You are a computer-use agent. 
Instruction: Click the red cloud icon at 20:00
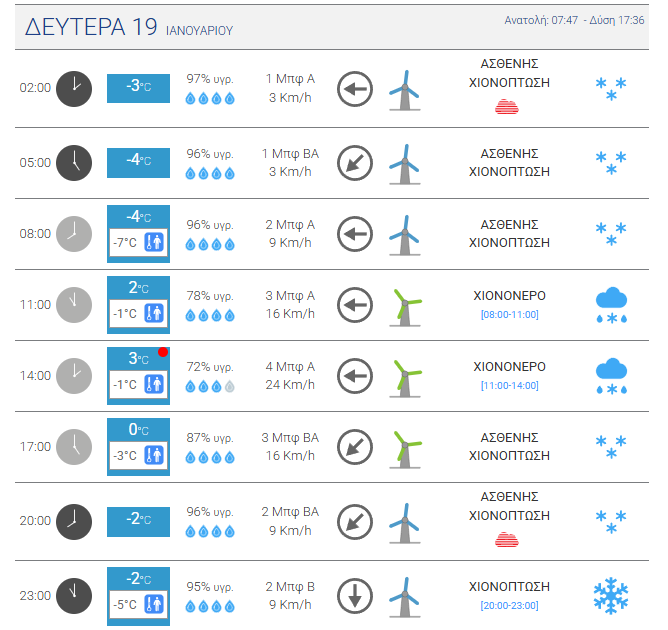click(x=509, y=540)
